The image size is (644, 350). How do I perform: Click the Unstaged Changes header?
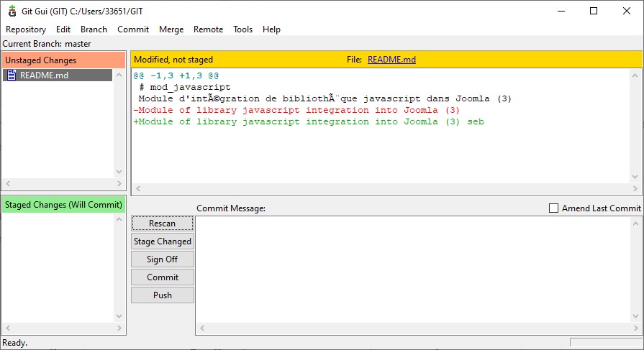click(x=63, y=60)
